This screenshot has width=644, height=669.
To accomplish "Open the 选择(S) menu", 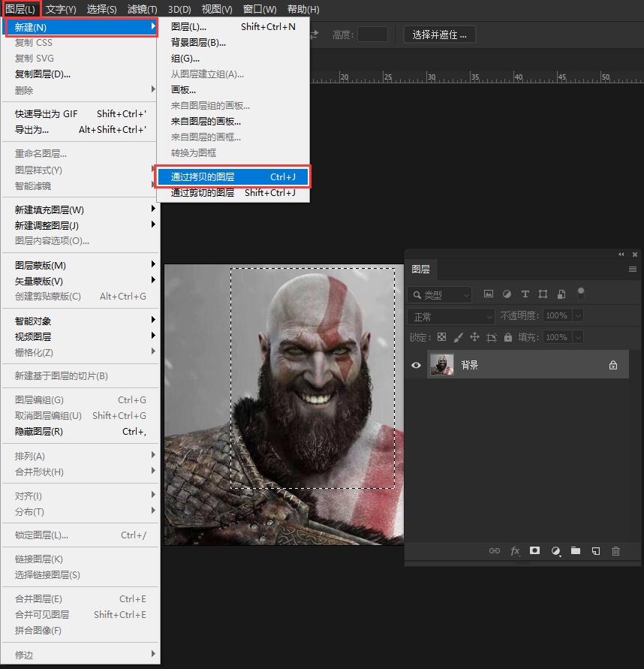I will click(x=101, y=9).
